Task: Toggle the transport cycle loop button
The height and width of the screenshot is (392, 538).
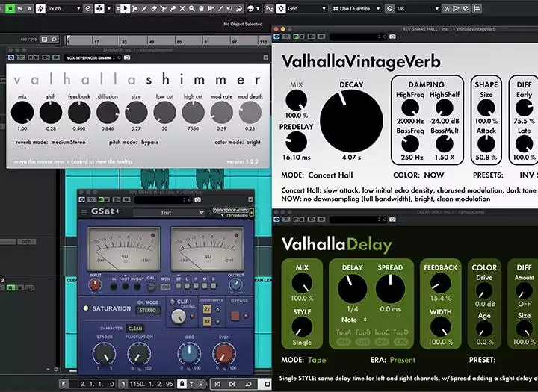Action: click(x=248, y=384)
